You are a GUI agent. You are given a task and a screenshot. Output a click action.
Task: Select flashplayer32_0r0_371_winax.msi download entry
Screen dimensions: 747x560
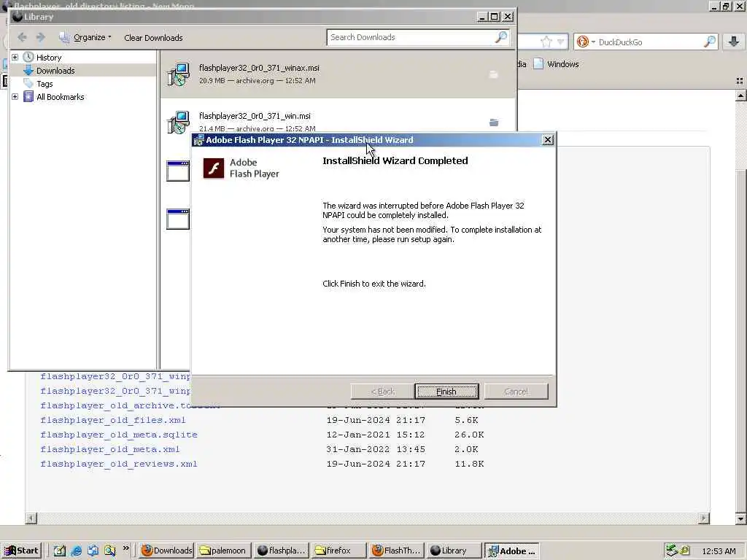(x=338, y=74)
